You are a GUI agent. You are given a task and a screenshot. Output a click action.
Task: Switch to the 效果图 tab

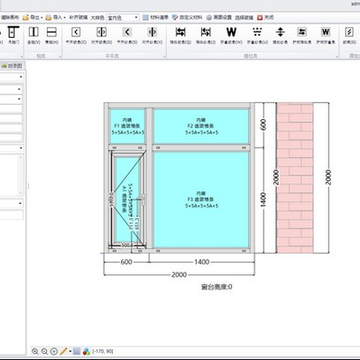point(13,66)
